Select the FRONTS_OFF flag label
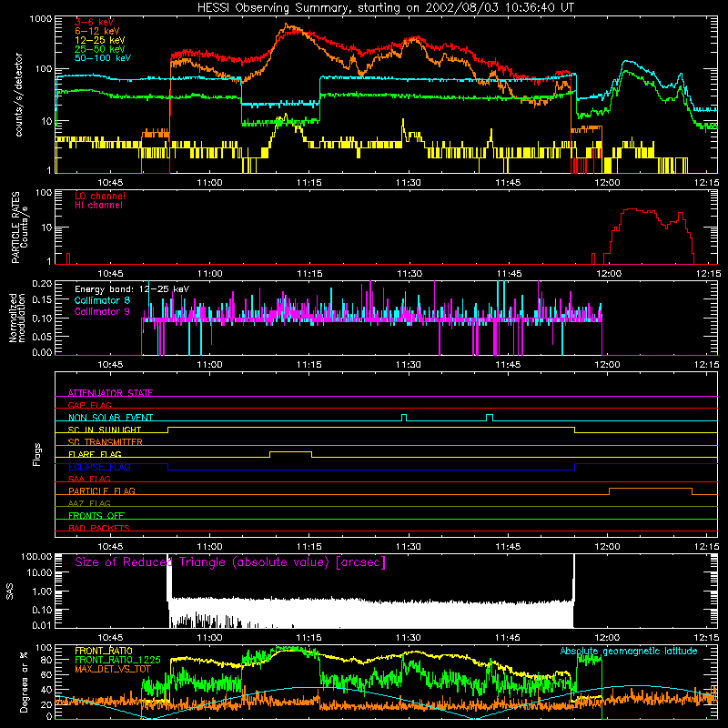Viewport: 728px width, 728px height. 96,515
